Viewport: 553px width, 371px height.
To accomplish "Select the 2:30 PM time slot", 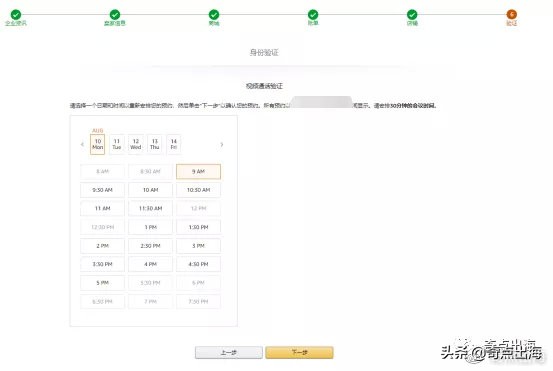I will click(151, 246).
